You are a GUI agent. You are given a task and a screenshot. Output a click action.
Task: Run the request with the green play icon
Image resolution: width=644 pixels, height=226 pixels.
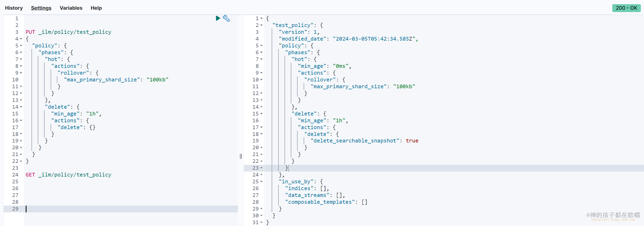(x=218, y=18)
